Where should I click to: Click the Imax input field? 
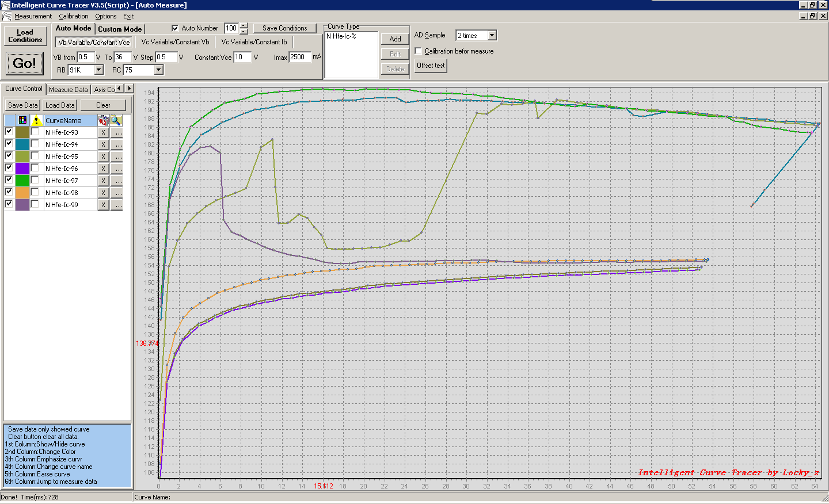coord(300,57)
